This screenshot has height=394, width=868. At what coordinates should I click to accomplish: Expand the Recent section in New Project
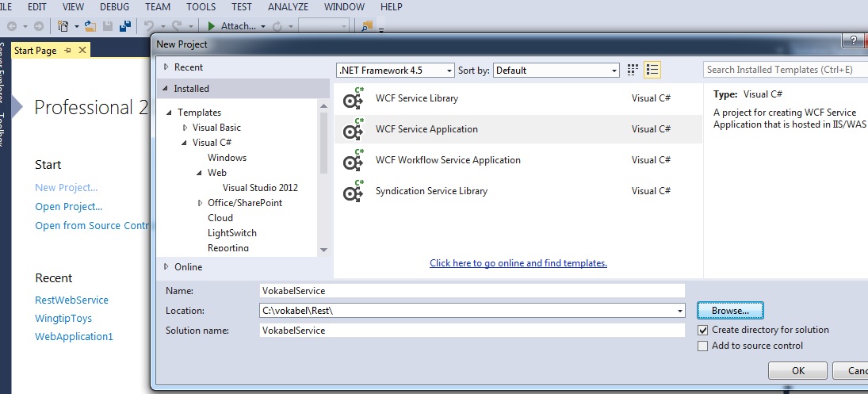[x=166, y=67]
